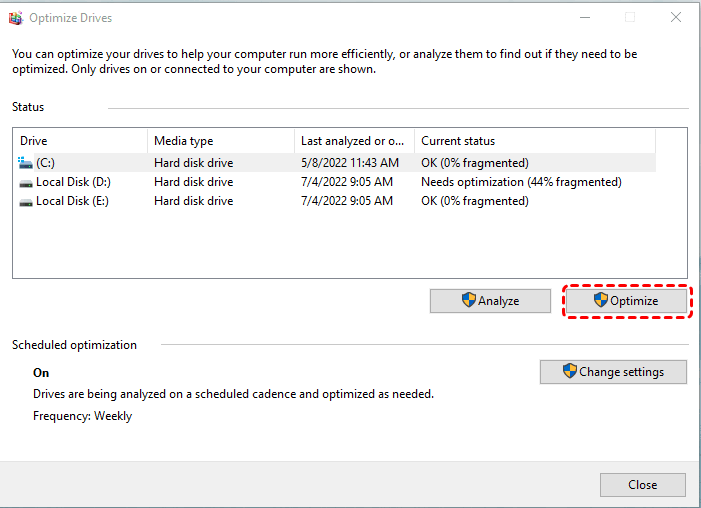Select the row showing 5/8/2022 11:43 AM
This screenshot has height=508, width=701.
pos(349,163)
